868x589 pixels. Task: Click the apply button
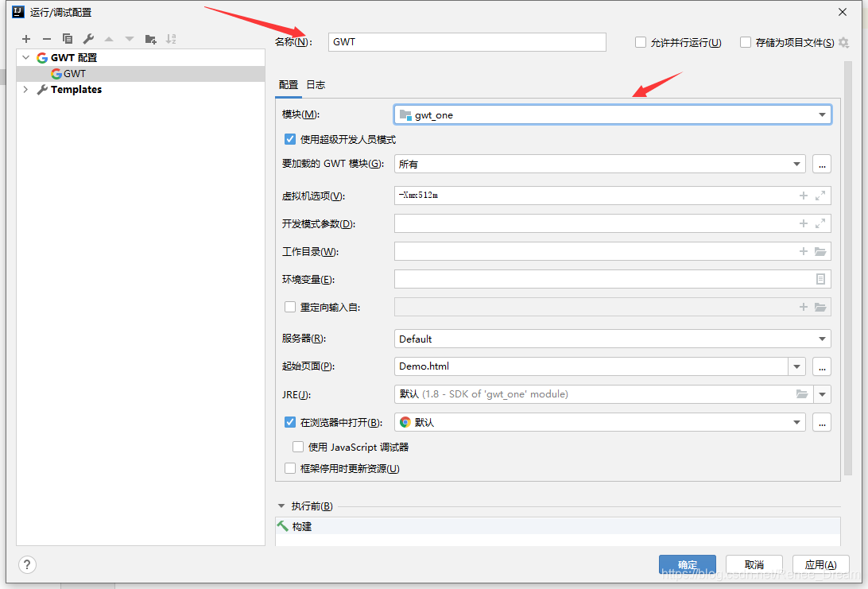[821, 564]
